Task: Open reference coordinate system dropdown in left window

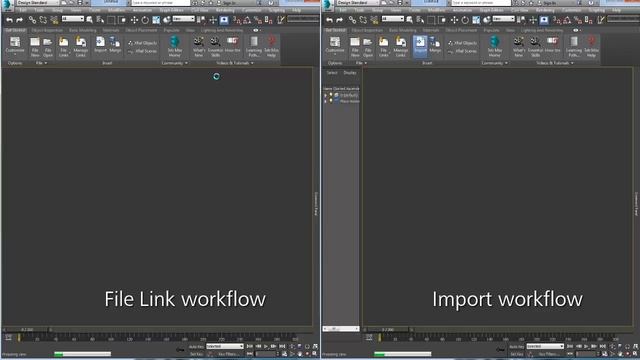Action: click(184, 19)
